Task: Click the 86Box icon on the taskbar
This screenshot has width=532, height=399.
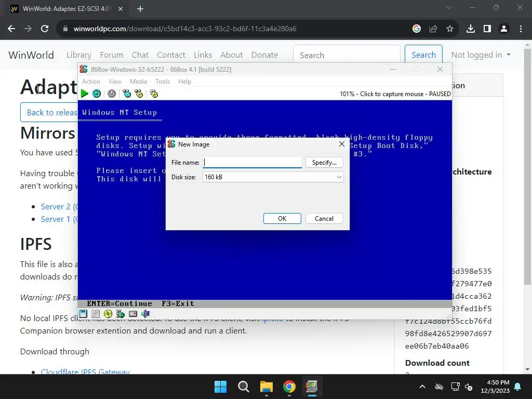Action: pyautogui.click(x=312, y=387)
